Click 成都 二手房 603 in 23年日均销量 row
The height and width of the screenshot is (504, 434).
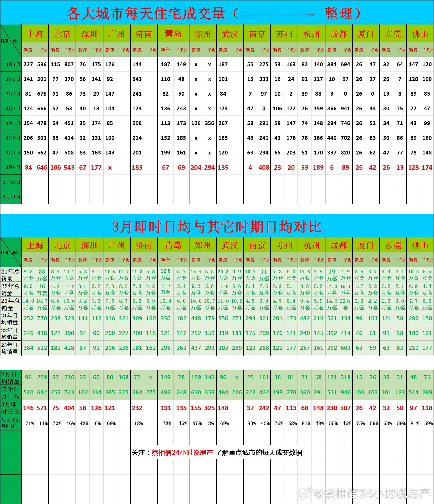(x=346, y=348)
